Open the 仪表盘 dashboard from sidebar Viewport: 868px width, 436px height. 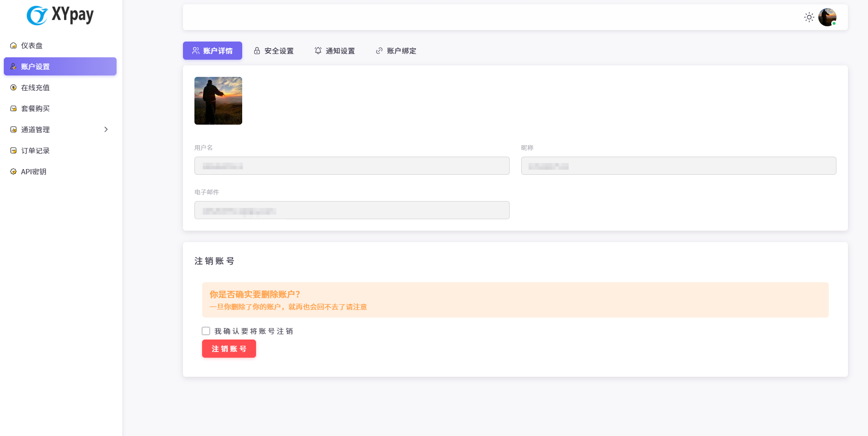pyautogui.click(x=32, y=45)
